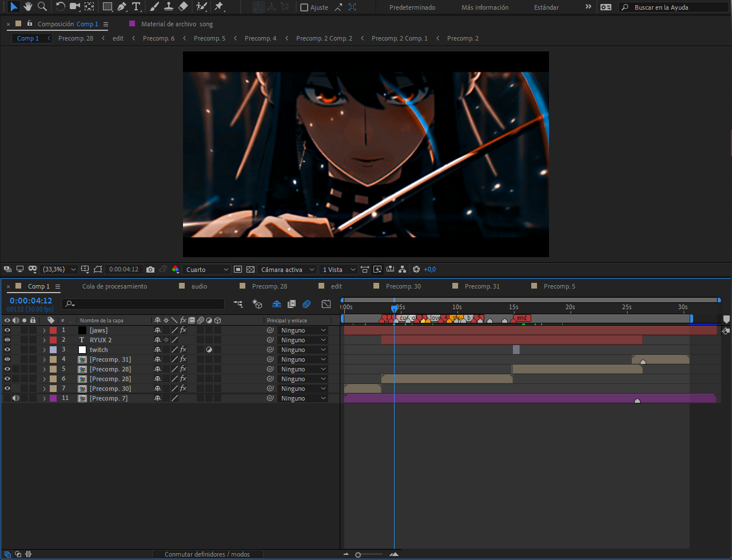Open parent dropdown for RYUX 2 layer
Viewport: 732px width, 560px height.
click(x=303, y=340)
